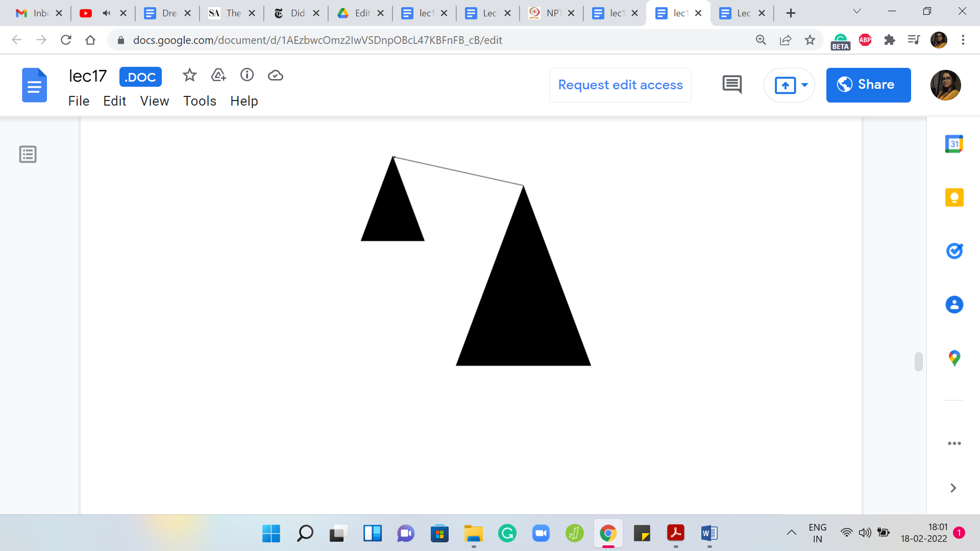Expand the tab search dropdown
Screen dimensions: 980x551
(x=857, y=11)
